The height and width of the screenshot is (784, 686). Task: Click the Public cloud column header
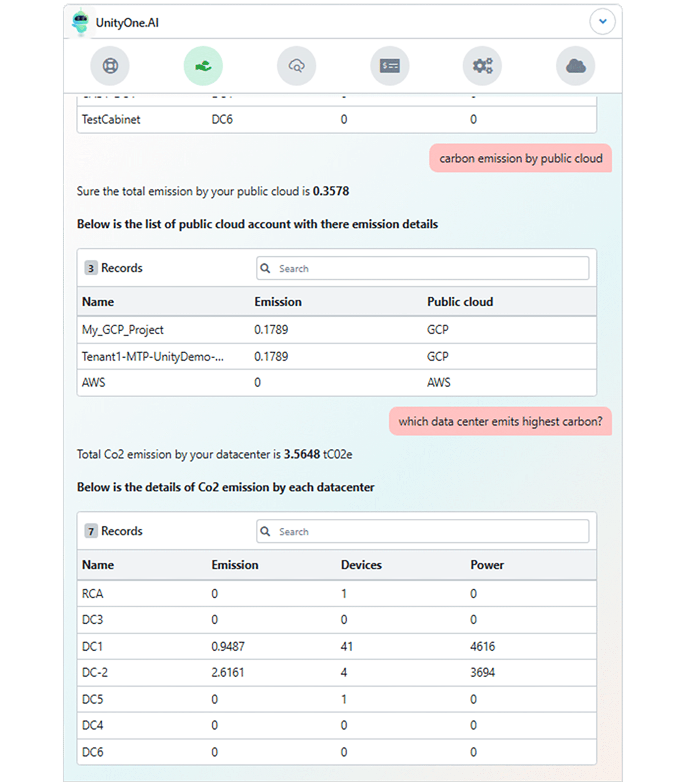point(460,302)
